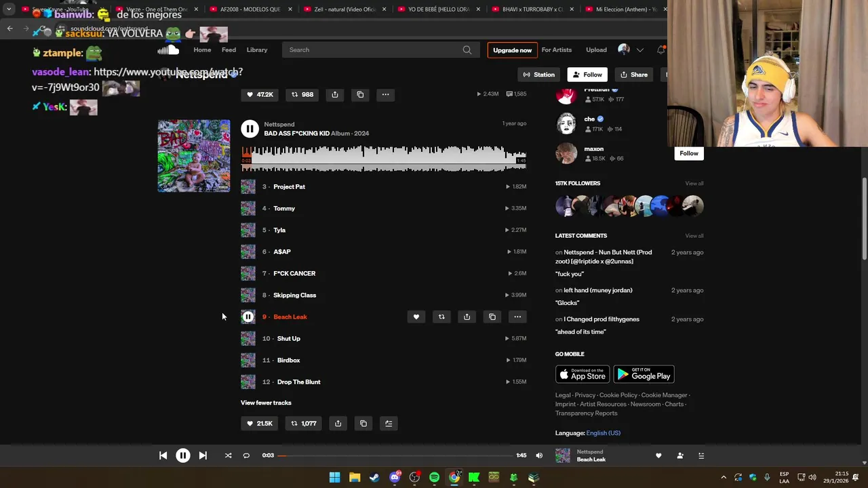This screenshot has width=868, height=488.
Task: Toggle repeat in the player bar
Action: [x=246, y=455]
